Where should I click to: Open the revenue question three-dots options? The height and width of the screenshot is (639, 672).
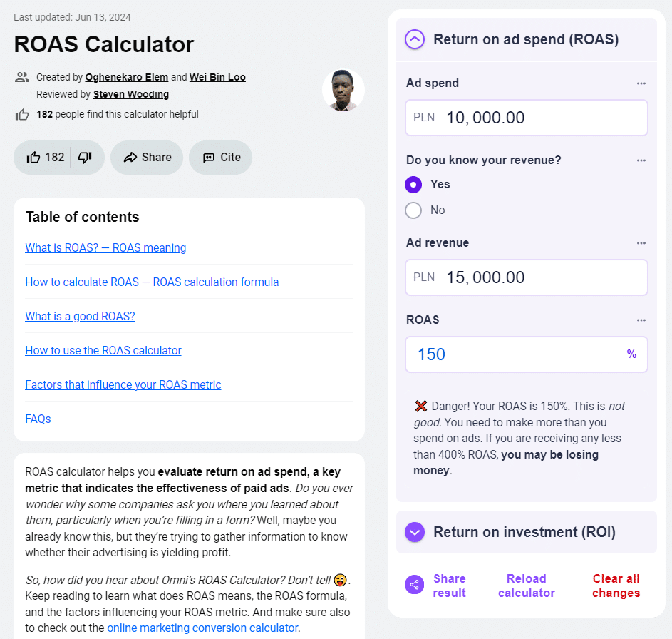(641, 160)
